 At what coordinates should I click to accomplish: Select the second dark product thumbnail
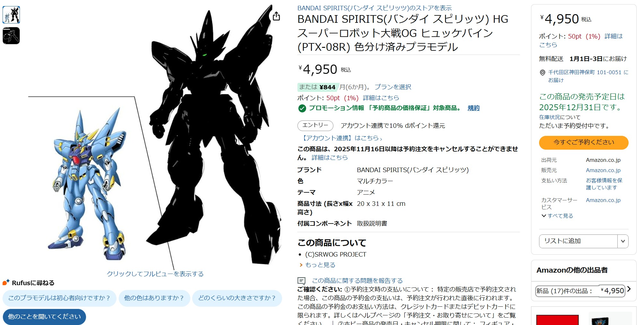coord(11,36)
